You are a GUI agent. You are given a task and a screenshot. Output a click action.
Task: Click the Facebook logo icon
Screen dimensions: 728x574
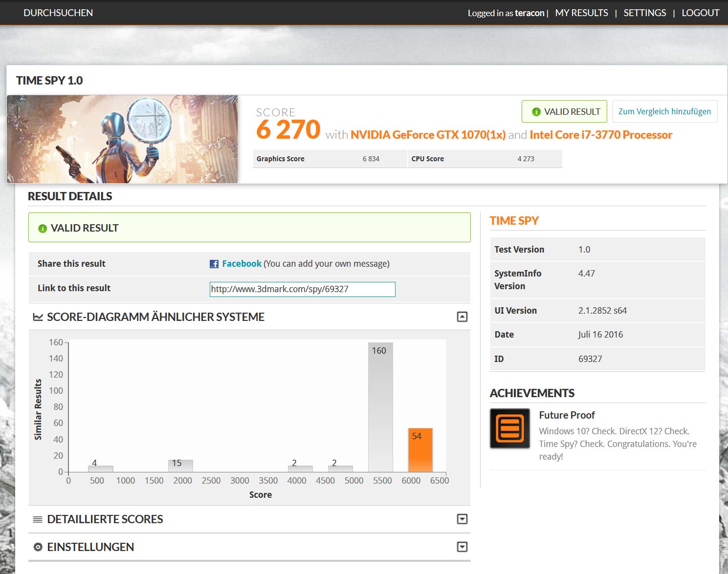[214, 264]
